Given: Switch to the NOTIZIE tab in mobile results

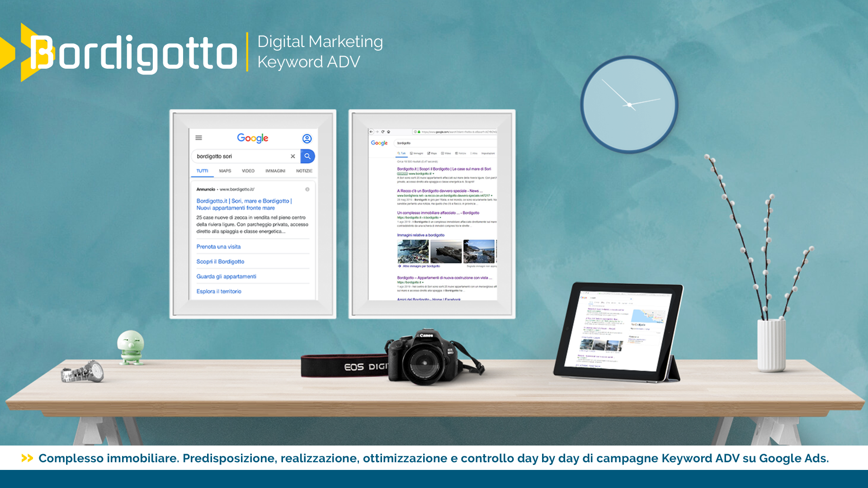Looking at the screenshot, I should [304, 171].
